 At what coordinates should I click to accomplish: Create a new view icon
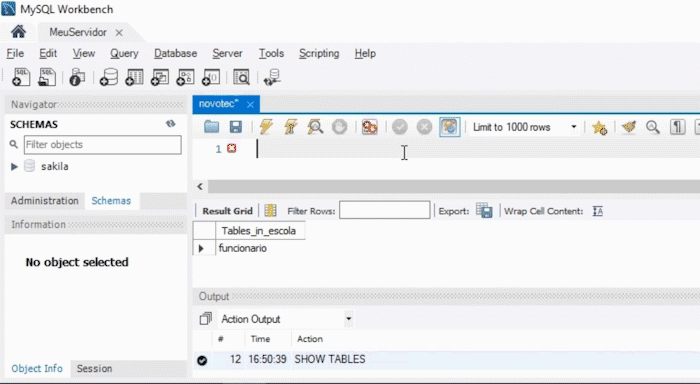[x=159, y=77]
